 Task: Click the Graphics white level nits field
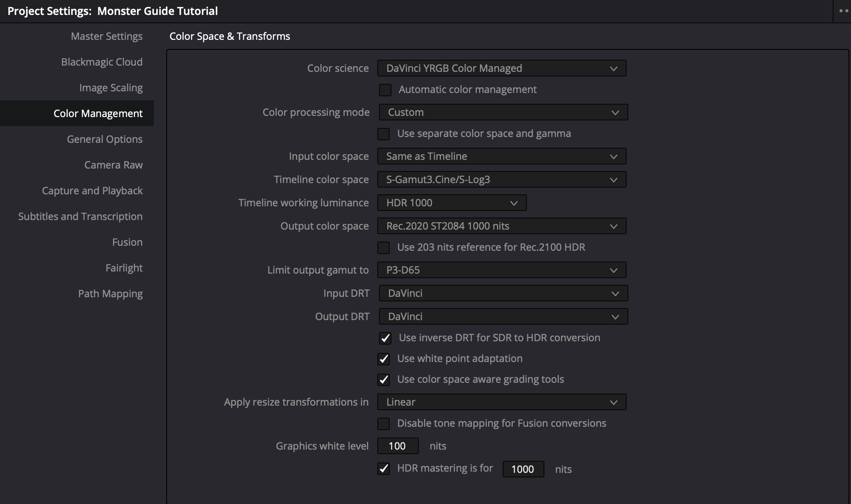[x=398, y=446]
